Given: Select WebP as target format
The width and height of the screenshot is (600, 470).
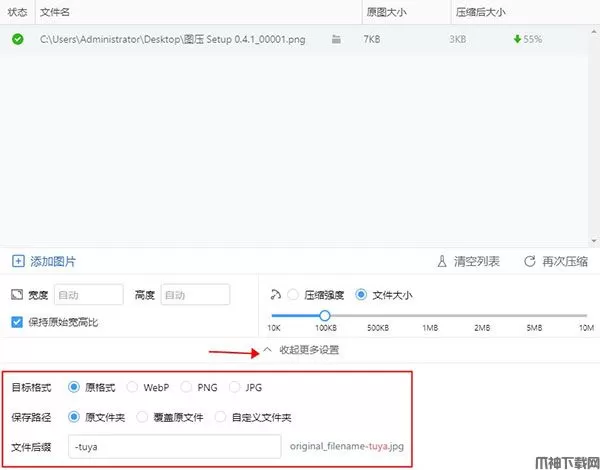Looking at the screenshot, I should pos(133,387).
